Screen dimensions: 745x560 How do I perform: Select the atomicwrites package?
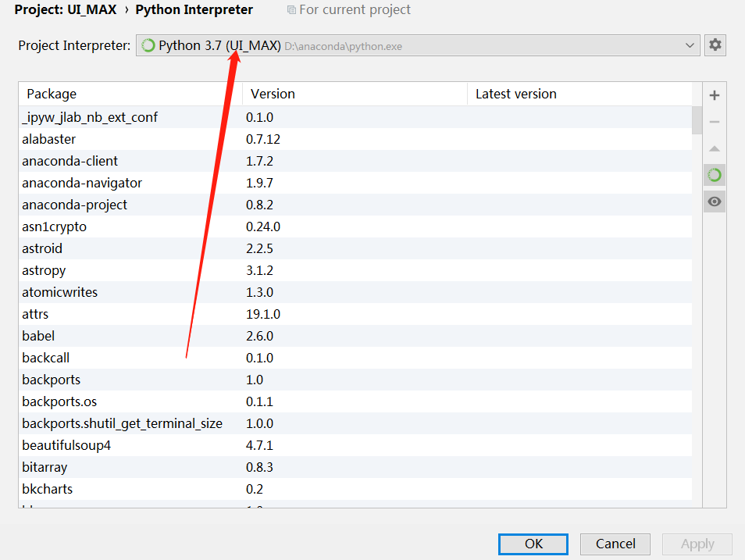pyautogui.click(x=355, y=292)
